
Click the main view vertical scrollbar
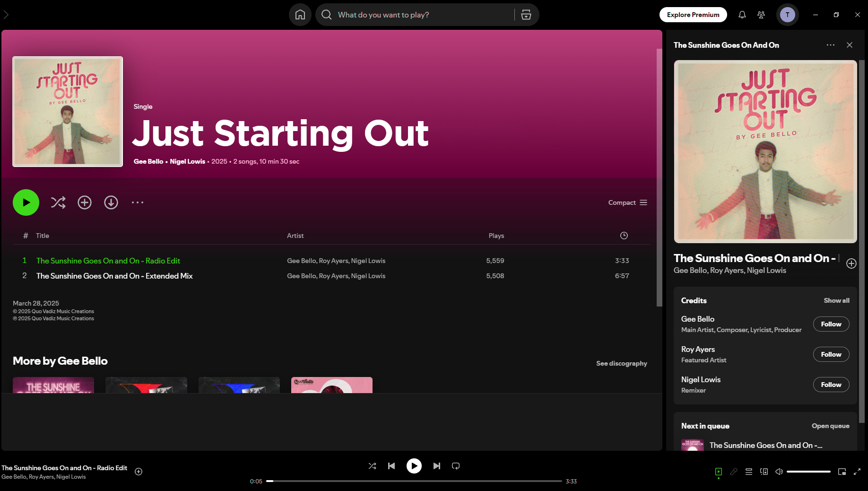click(659, 177)
